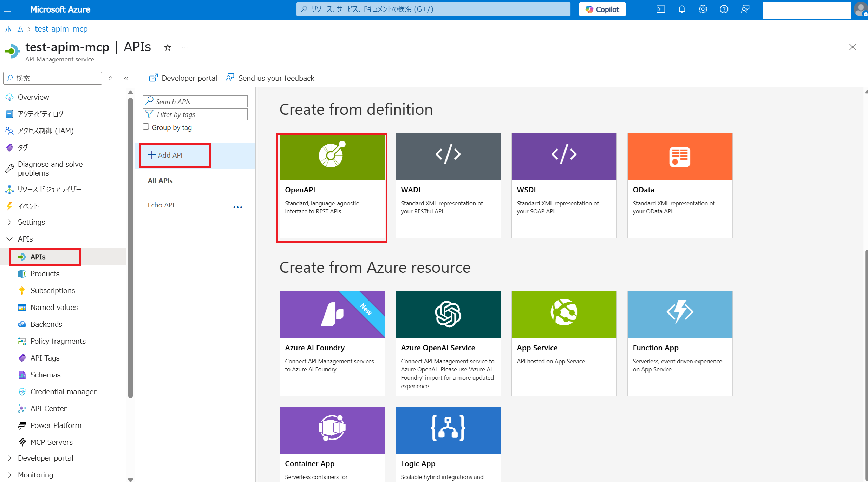The width and height of the screenshot is (868, 482).
Task: Open the Tags sidebar item
Action: tap(23, 147)
